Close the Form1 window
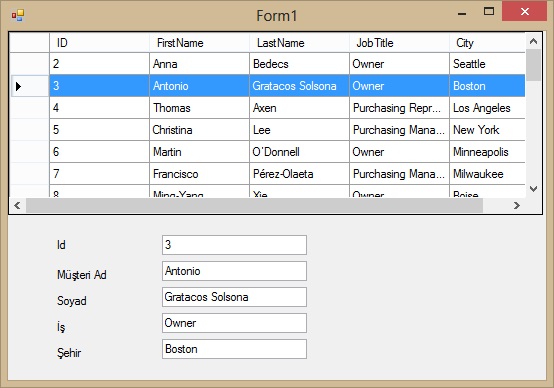The height and width of the screenshot is (388, 554). coord(525,12)
